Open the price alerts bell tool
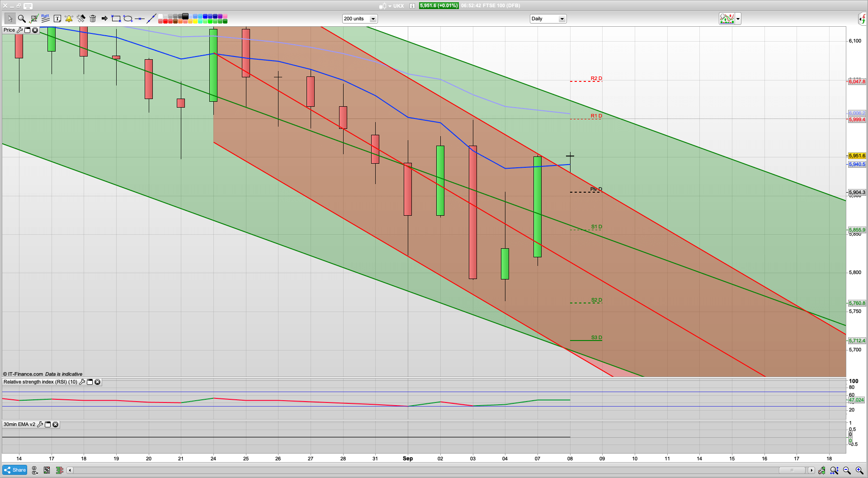The width and height of the screenshot is (868, 478). point(68,19)
